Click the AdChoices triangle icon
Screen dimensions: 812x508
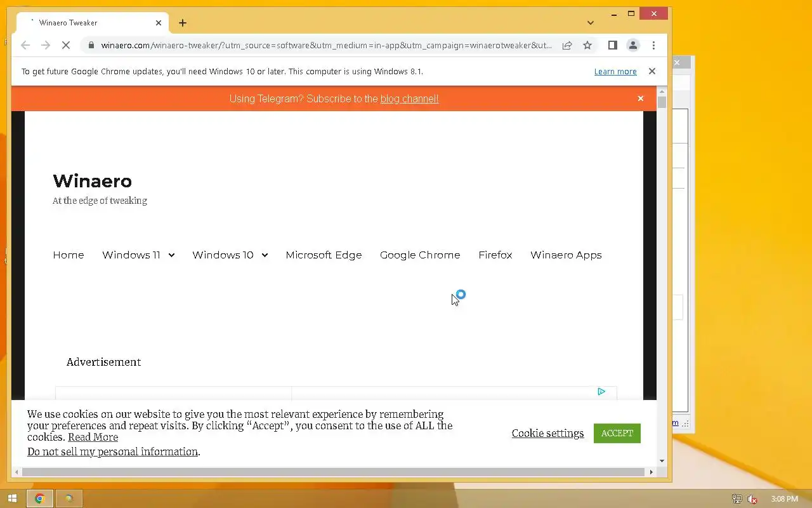[x=601, y=392]
